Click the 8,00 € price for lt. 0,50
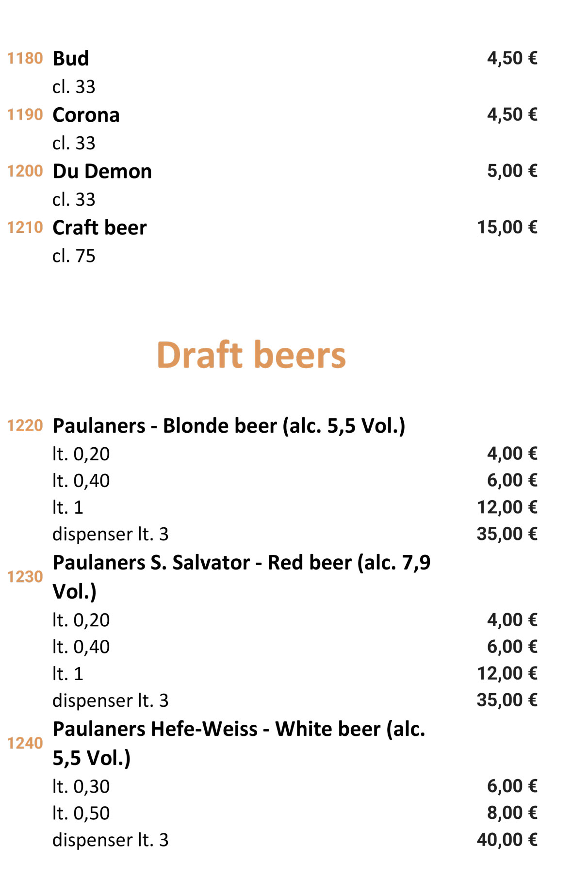Image resolution: width=588 pixels, height=895 pixels. [x=512, y=813]
